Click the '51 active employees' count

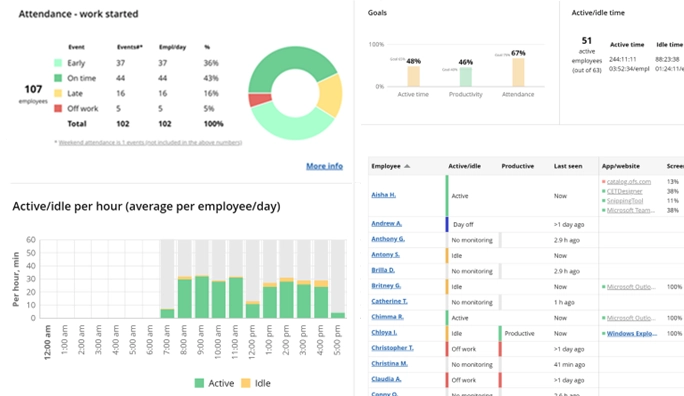tap(587, 54)
